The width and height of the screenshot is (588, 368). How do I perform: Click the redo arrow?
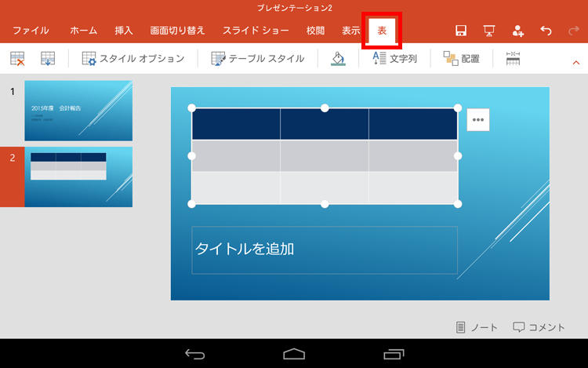(574, 31)
